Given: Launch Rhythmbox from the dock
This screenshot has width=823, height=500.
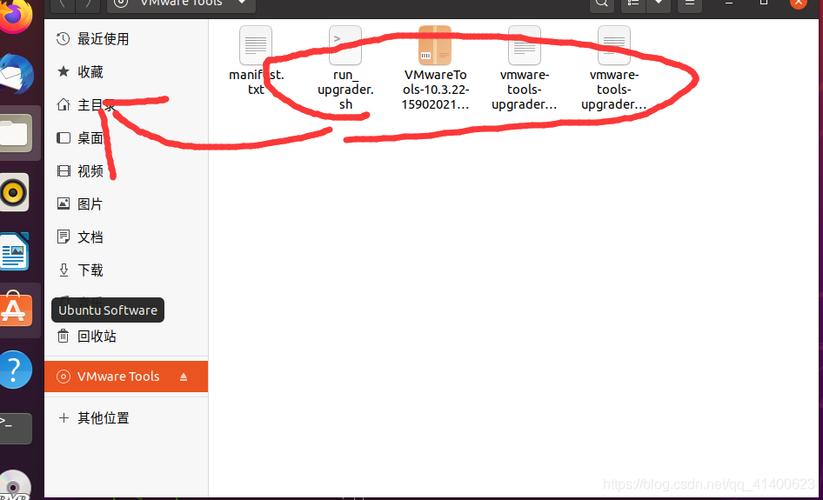Looking at the screenshot, I should [x=14, y=193].
